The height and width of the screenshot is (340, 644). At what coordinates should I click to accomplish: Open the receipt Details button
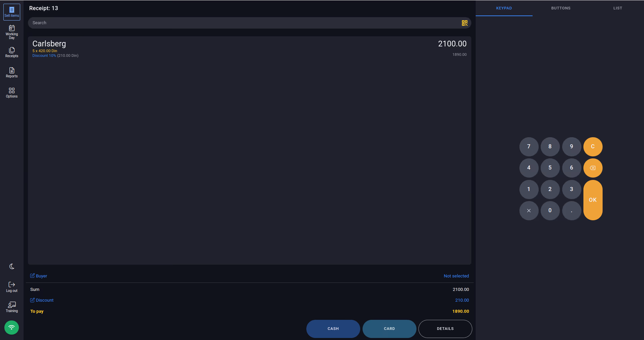445,329
